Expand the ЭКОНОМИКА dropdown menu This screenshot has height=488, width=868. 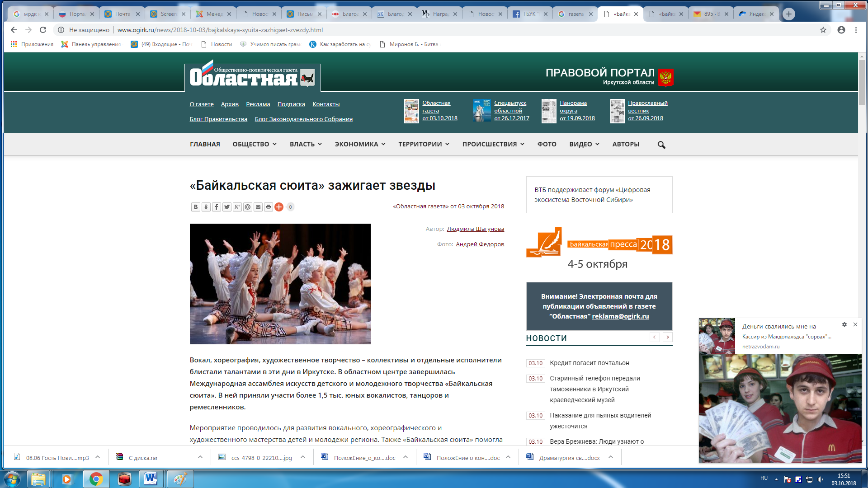click(x=360, y=144)
